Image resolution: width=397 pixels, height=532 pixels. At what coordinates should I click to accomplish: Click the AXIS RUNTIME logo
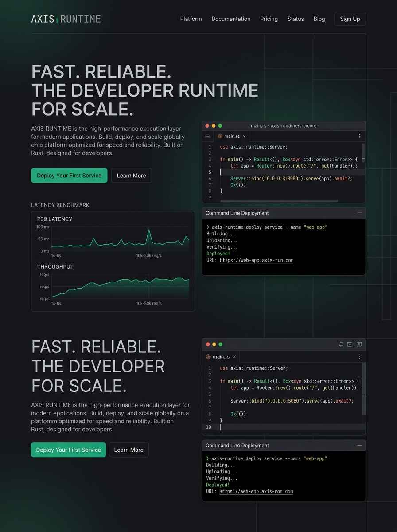(x=66, y=19)
